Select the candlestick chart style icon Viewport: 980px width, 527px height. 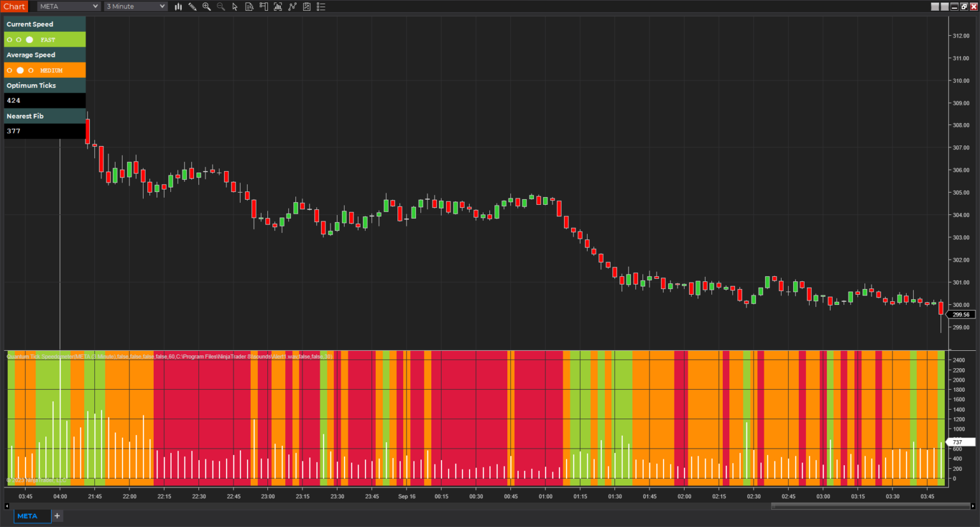pos(178,6)
